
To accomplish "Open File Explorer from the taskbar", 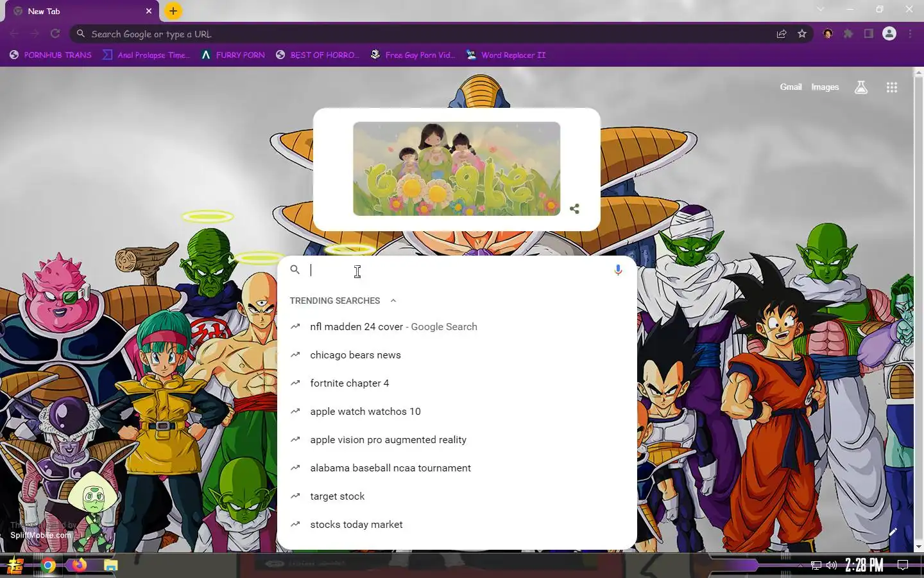I will 111,566.
